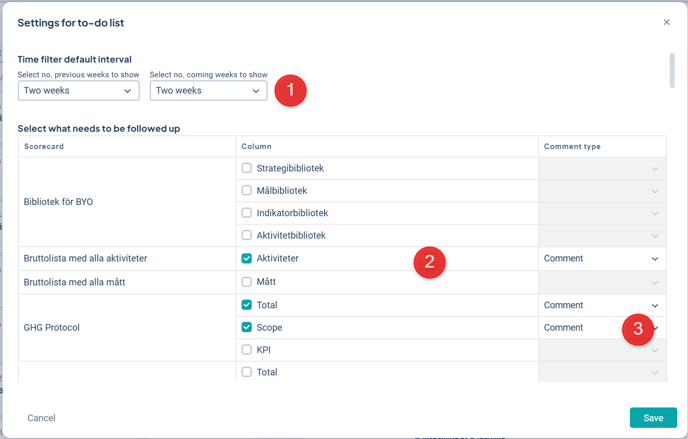This screenshot has width=688, height=439.
Task: Open previous weeks to show dropdown
Action: (x=78, y=91)
